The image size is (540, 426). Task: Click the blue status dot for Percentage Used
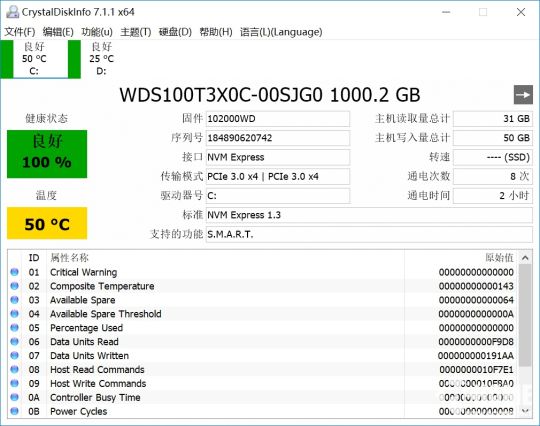(14, 328)
